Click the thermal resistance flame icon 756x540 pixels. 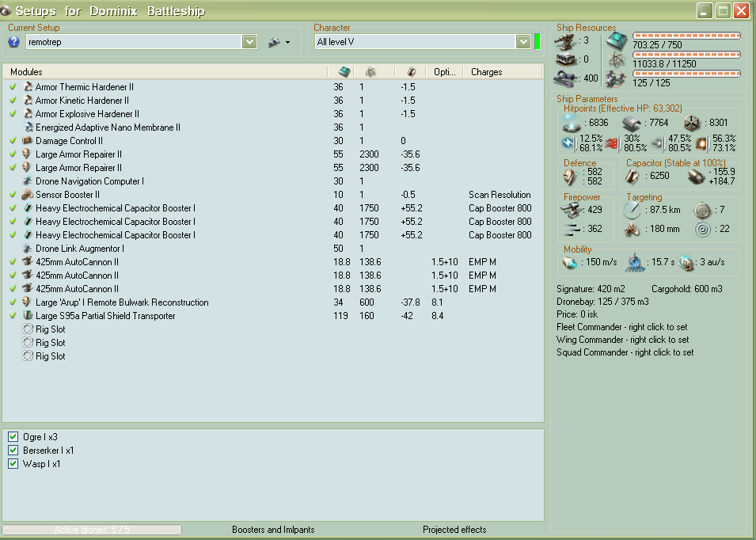(x=611, y=143)
